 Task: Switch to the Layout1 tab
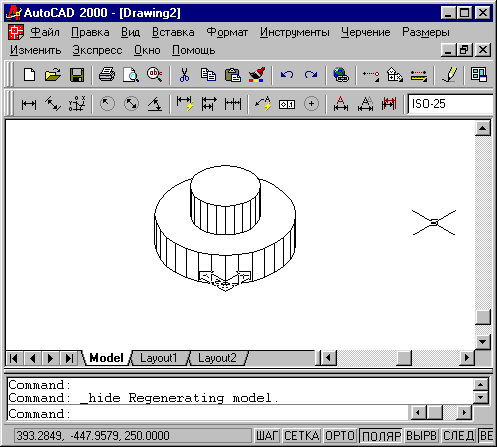pos(159,358)
